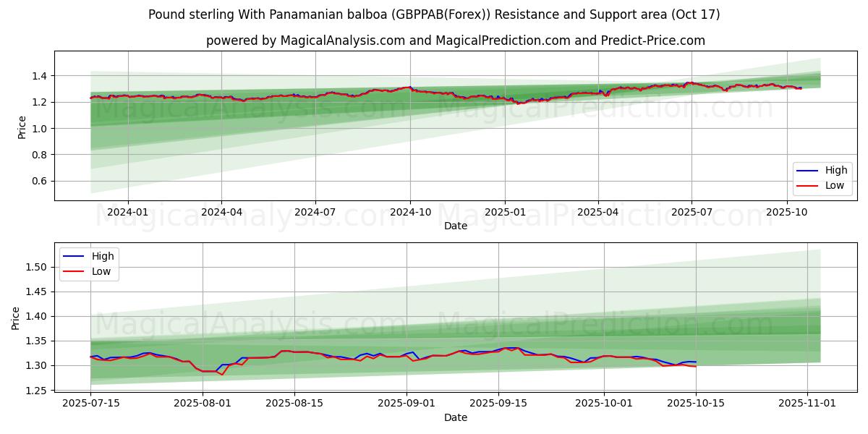Click the blue High line swatch in the bottom chart legend
Screen dimensions: 868x434
(74, 256)
